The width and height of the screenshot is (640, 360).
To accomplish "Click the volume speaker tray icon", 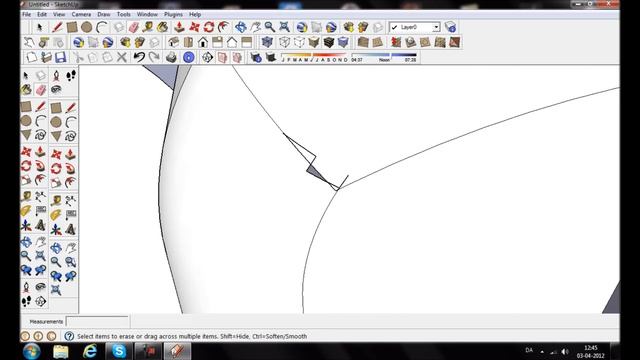I will click(565, 351).
